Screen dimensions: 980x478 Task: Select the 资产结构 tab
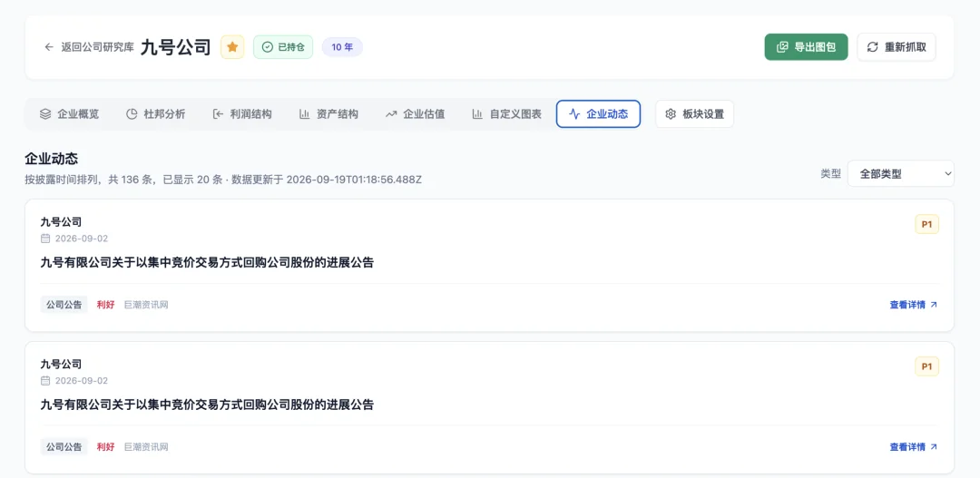tap(328, 114)
